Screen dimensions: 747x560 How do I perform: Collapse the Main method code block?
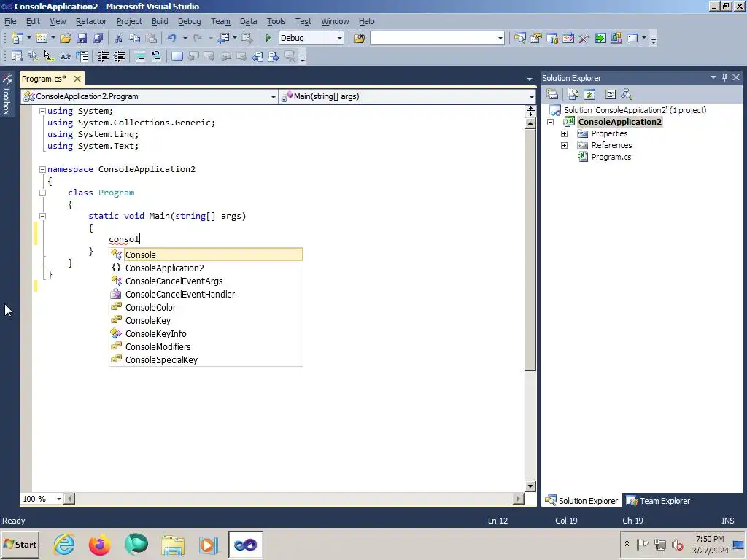coord(42,216)
